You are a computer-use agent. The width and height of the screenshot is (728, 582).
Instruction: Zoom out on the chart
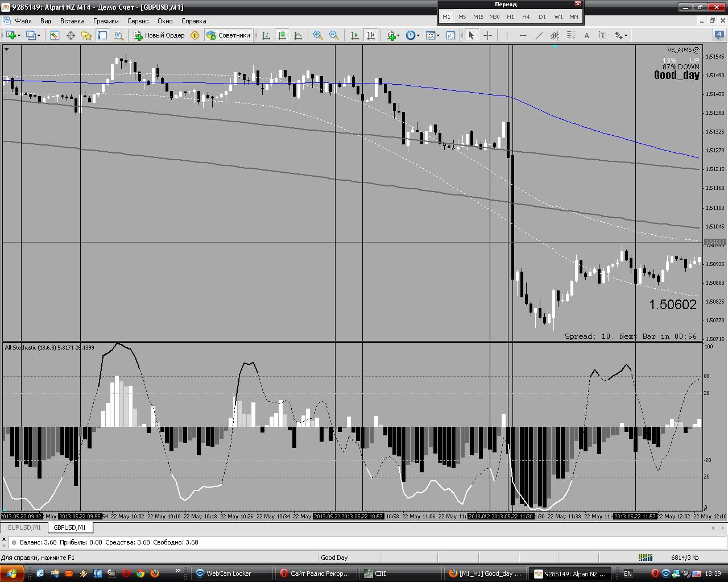[334, 35]
